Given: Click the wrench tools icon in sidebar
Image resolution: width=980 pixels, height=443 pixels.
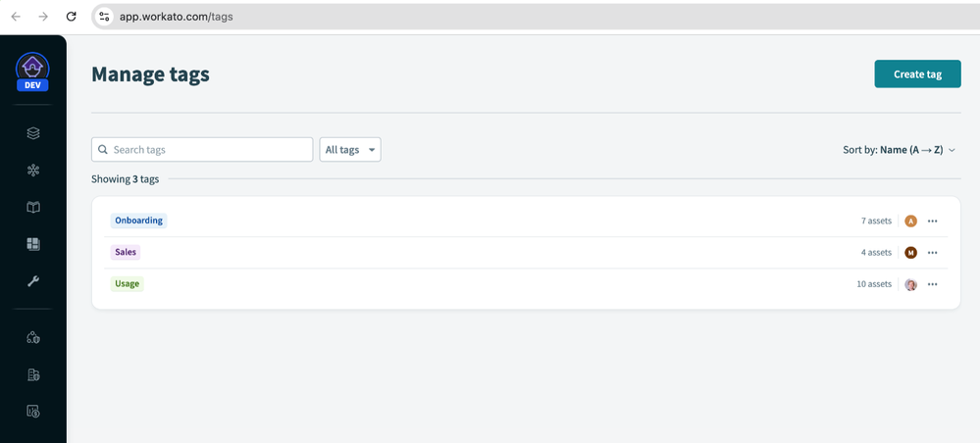Looking at the screenshot, I should click(x=33, y=281).
